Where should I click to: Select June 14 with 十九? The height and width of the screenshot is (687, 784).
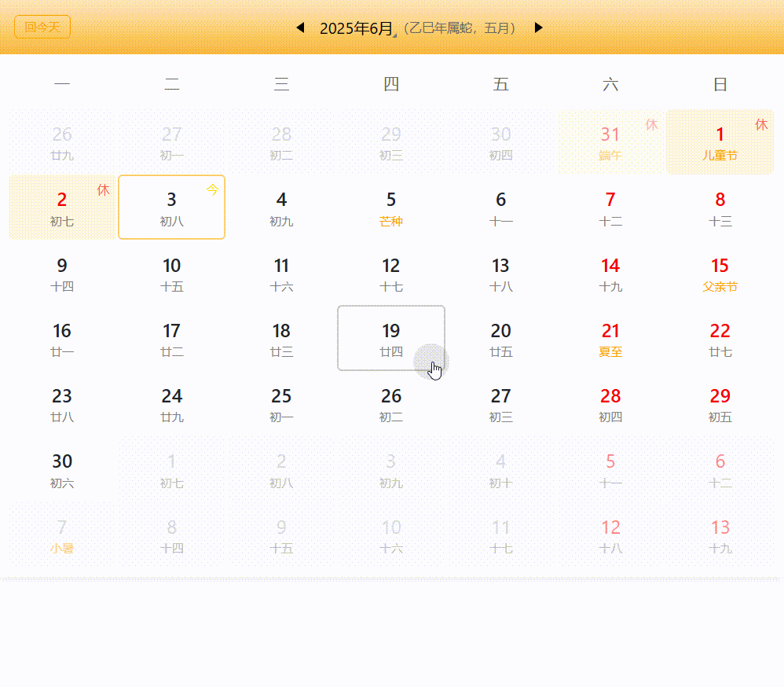(610, 273)
